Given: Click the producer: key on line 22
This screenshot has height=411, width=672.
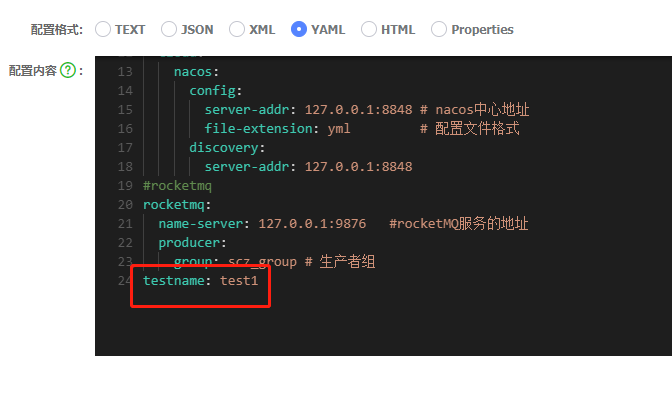Looking at the screenshot, I should (192, 243).
